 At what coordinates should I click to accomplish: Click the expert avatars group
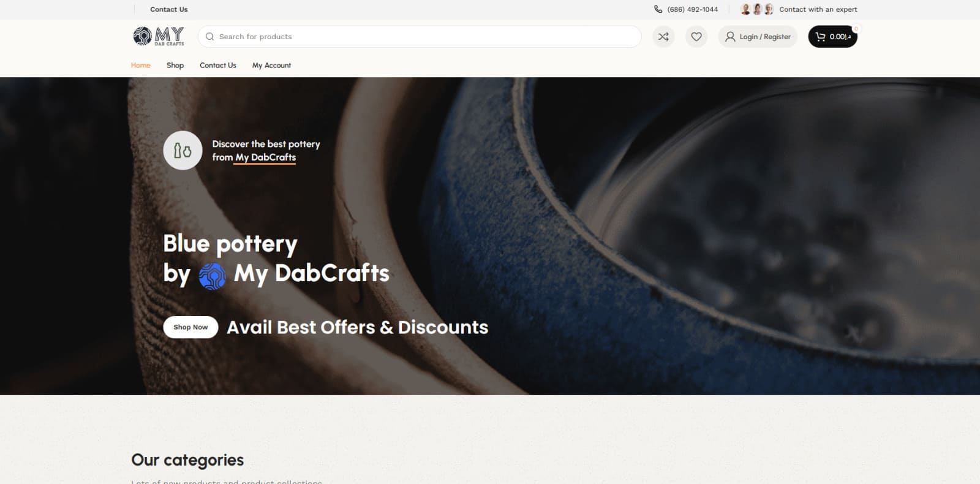point(757,9)
